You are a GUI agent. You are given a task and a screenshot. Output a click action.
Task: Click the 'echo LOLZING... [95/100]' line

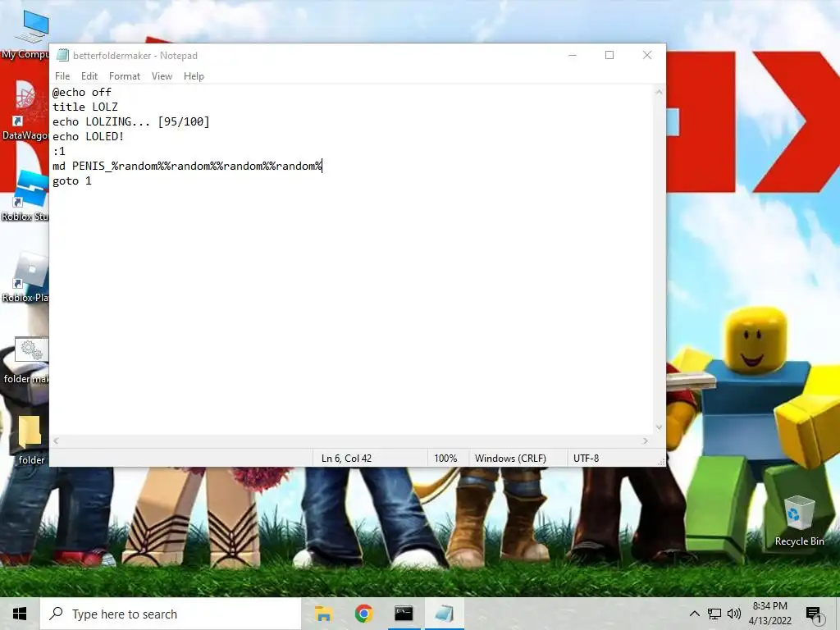point(131,121)
